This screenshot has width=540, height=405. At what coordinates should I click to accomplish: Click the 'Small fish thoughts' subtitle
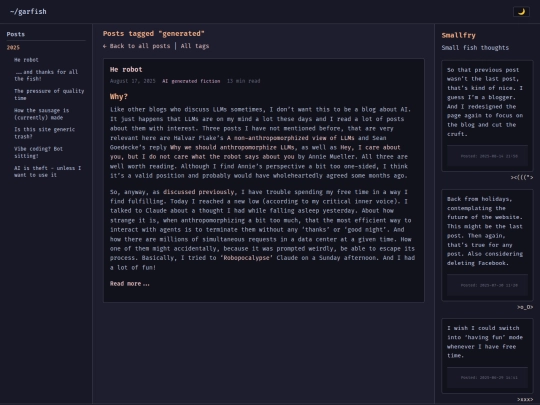point(475,48)
